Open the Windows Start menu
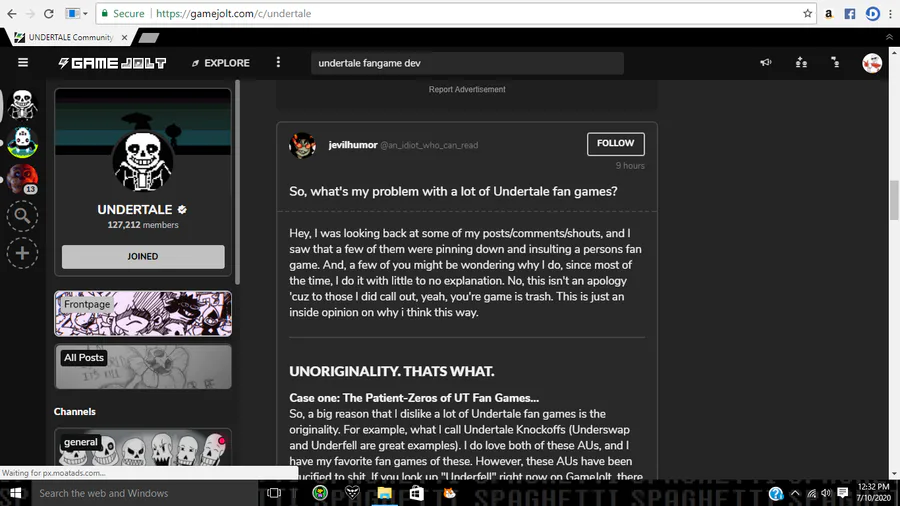 (15, 493)
